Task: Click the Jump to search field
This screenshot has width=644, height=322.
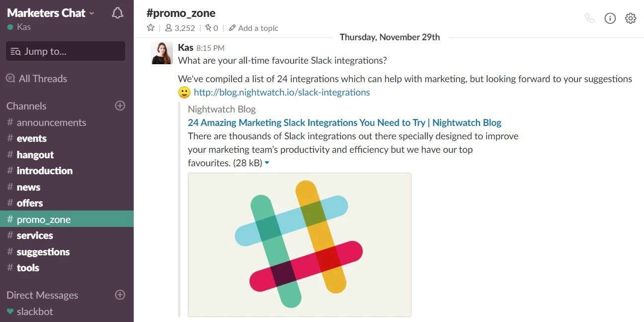Action: coord(65,51)
